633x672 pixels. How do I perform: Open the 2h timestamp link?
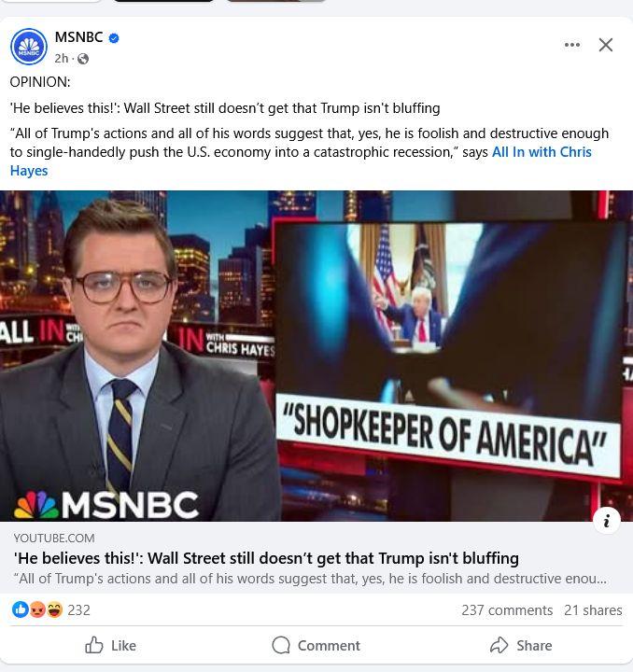click(x=62, y=58)
